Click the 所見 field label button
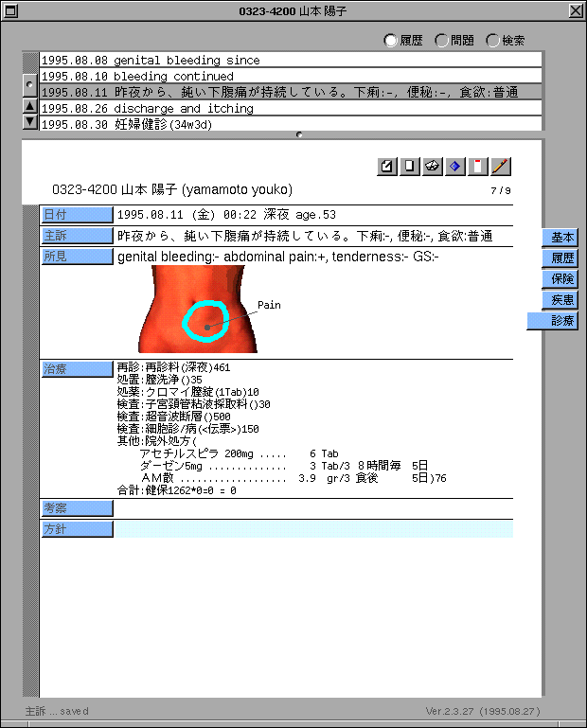587x728 pixels. [x=77, y=257]
